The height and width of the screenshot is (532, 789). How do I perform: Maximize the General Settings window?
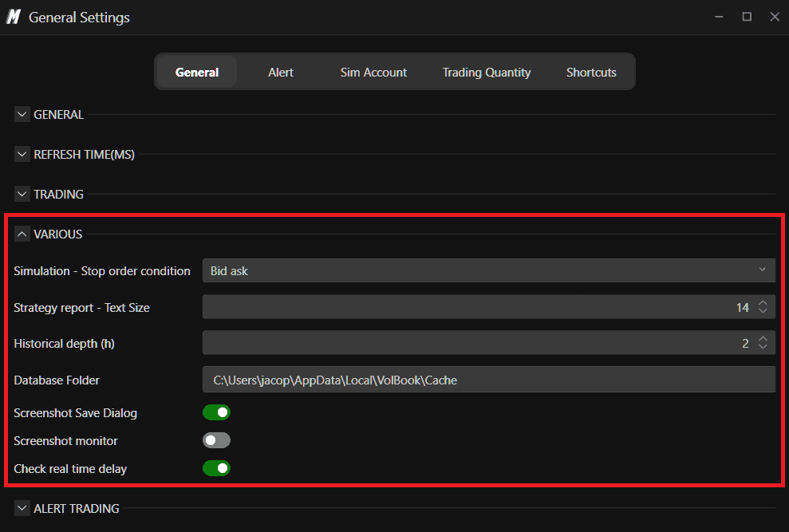pyautogui.click(x=747, y=17)
